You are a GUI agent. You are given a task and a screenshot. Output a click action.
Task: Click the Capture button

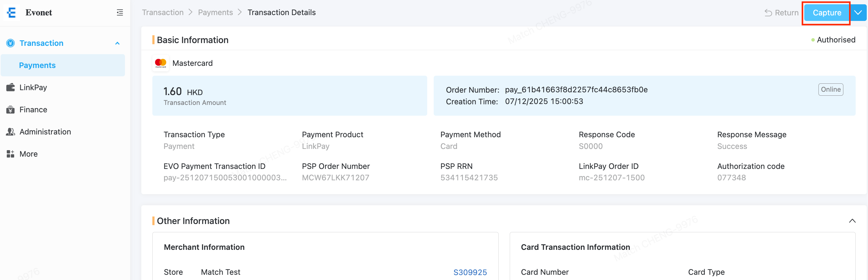tap(826, 13)
